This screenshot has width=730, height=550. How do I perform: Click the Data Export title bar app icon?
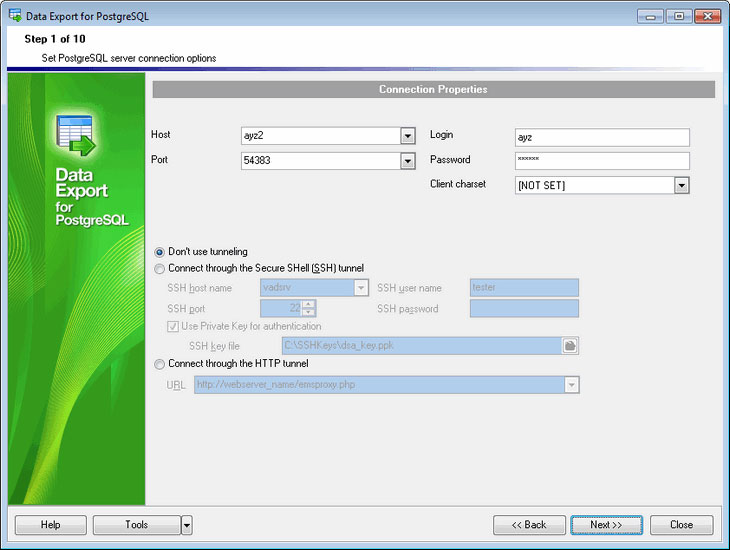(x=15, y=16)
